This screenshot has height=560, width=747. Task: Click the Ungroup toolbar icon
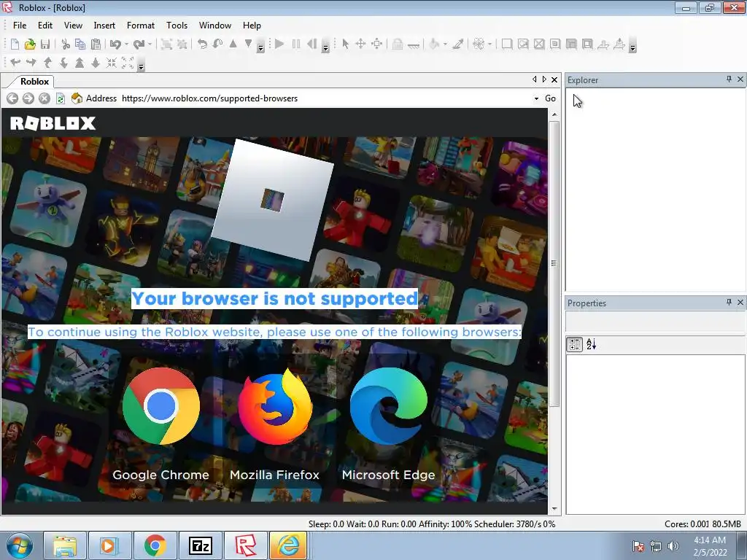pyautogui.click(x=182, y=44)
